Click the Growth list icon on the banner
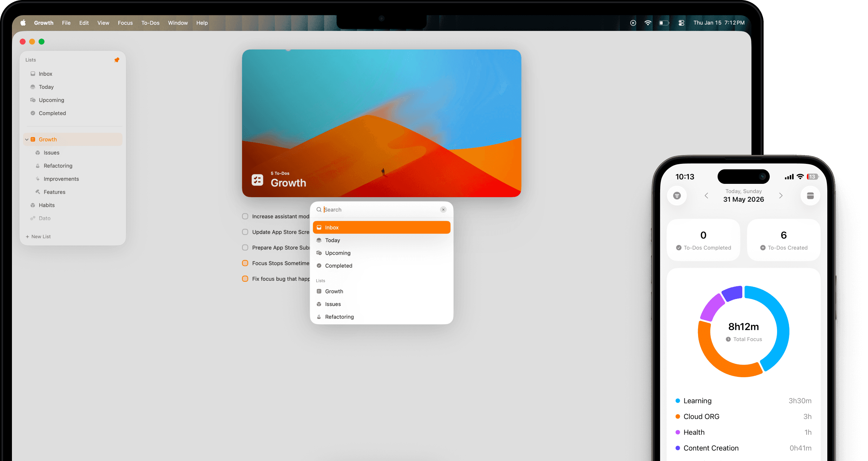Viewport: 868px width, 461px height. point(257,180)
